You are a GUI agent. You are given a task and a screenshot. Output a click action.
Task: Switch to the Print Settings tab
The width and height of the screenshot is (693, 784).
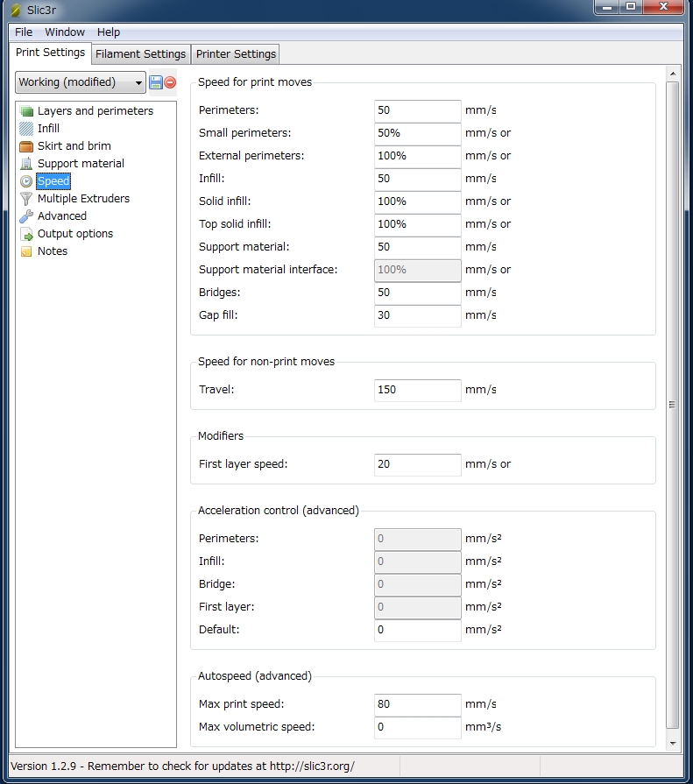click(50, 53)
